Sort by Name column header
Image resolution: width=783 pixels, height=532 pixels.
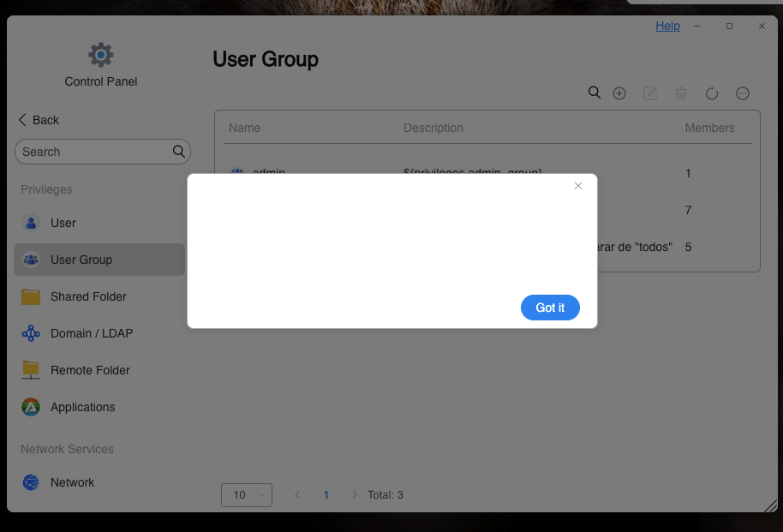click(244, 128)
